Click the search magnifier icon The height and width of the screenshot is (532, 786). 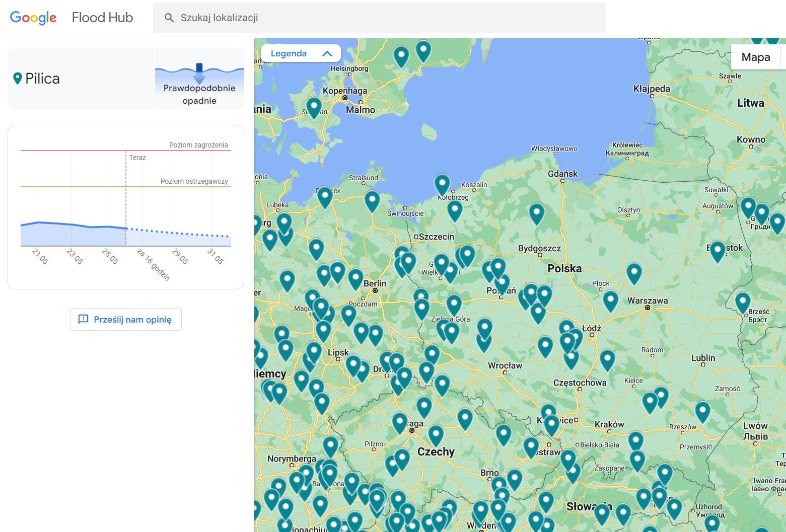point(169,18)
